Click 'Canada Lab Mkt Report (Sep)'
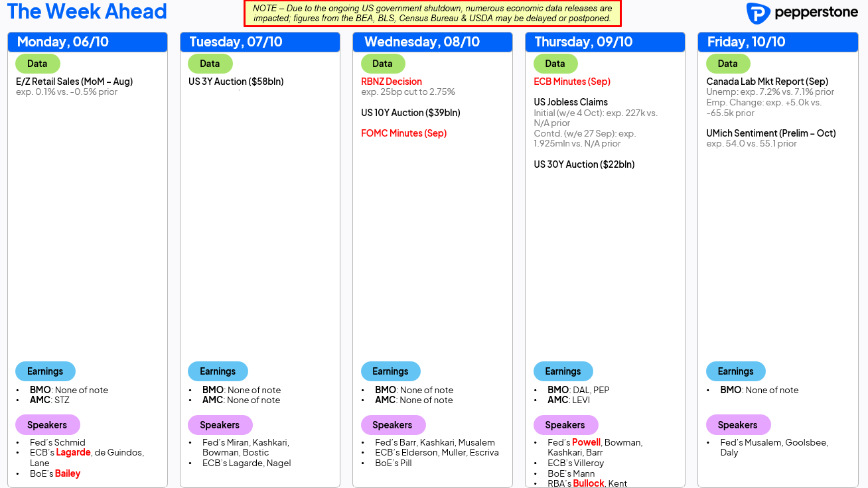Screen dimensions: 868x488 pos(767,82)
